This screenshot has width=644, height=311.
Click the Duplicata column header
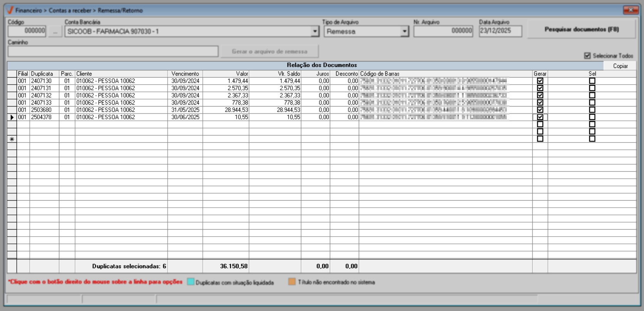pyautogui.click(x=42, y=74)
